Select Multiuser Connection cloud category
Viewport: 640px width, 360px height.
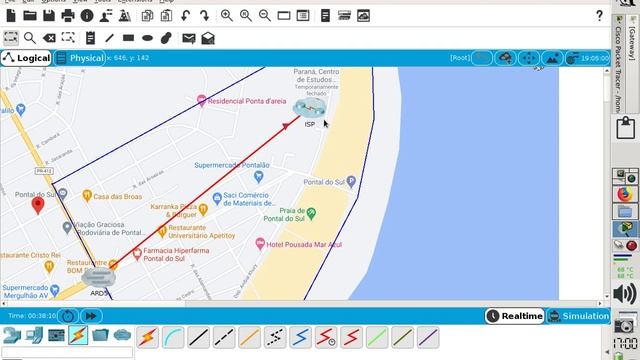(122, 336)
